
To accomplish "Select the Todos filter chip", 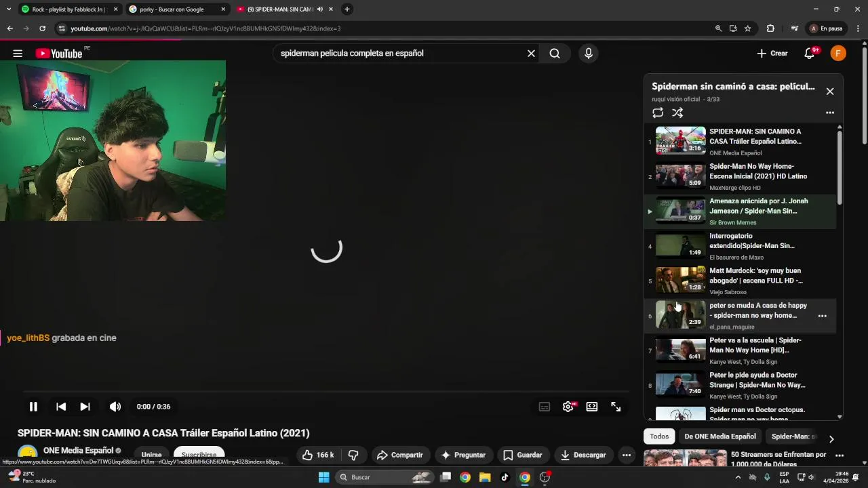I will click(659, 436).
